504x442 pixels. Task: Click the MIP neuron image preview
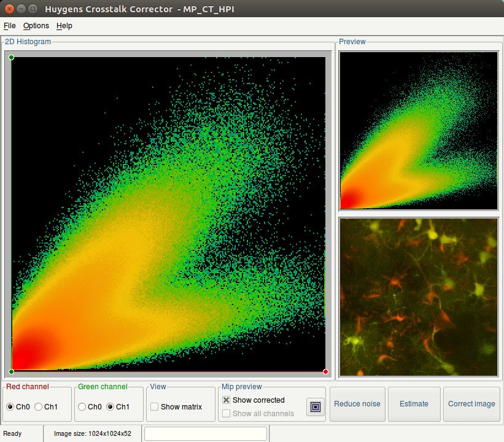click(418, 297)
